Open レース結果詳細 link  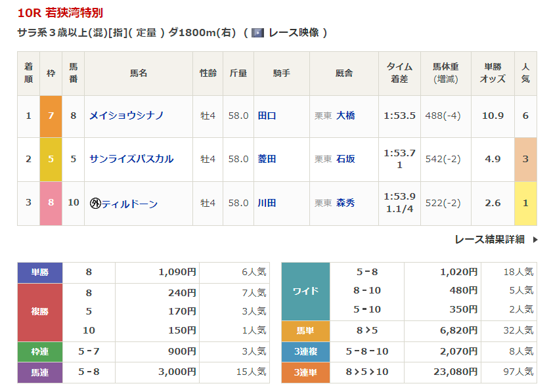click(x=489, y=240)
